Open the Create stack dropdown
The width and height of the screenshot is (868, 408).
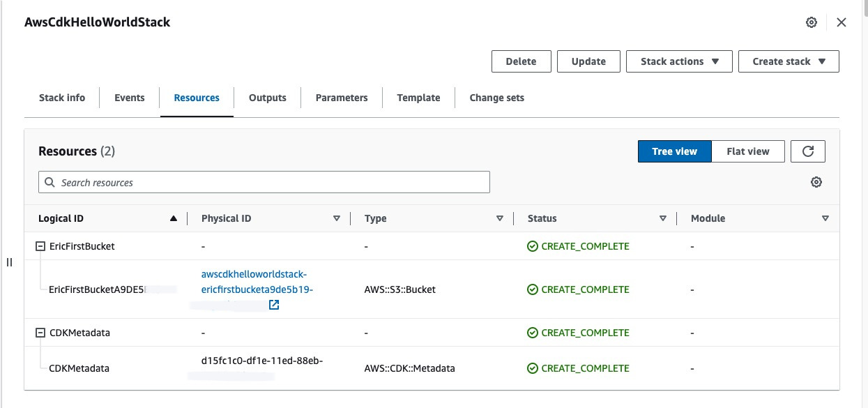789,61
